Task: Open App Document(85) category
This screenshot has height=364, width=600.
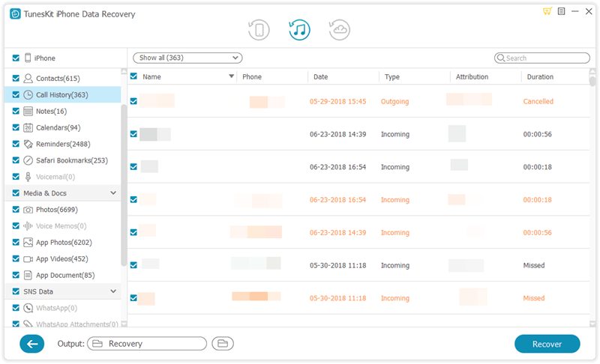Action: click(x=65, y=276)
